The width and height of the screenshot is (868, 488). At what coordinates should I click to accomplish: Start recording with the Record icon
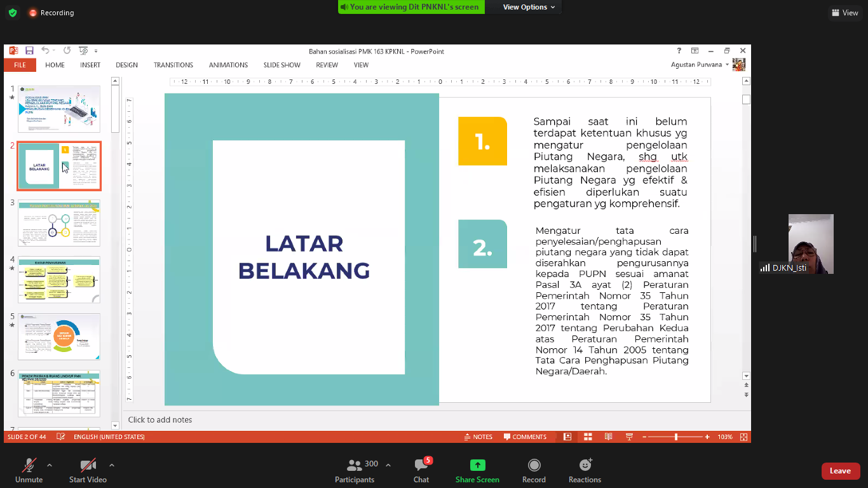click(534, 465)
